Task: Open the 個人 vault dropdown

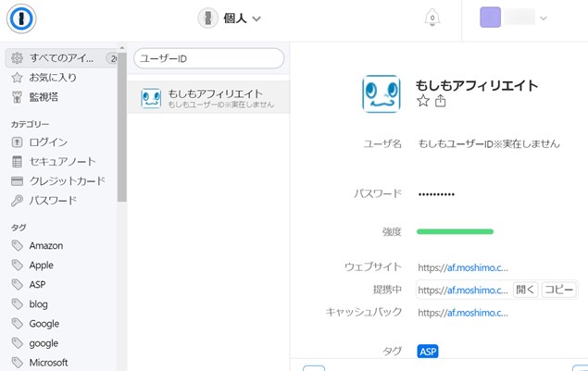Action: tap(230, 18)
